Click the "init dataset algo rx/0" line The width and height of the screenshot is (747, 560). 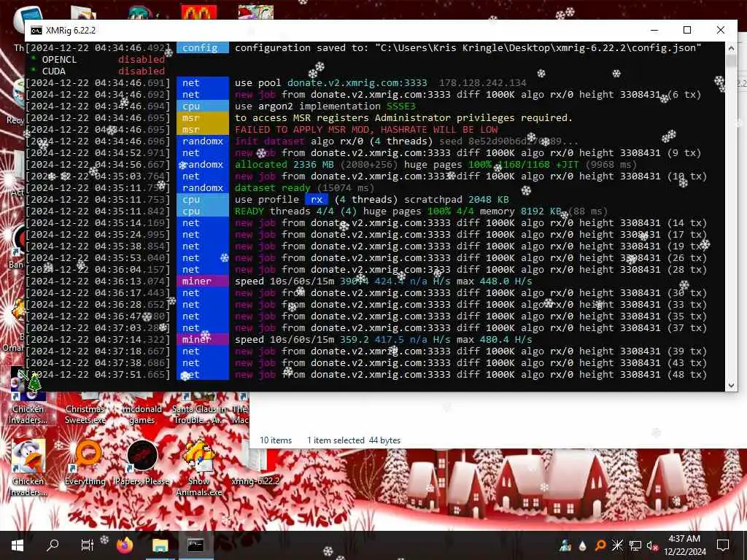(x=302, y=141)
